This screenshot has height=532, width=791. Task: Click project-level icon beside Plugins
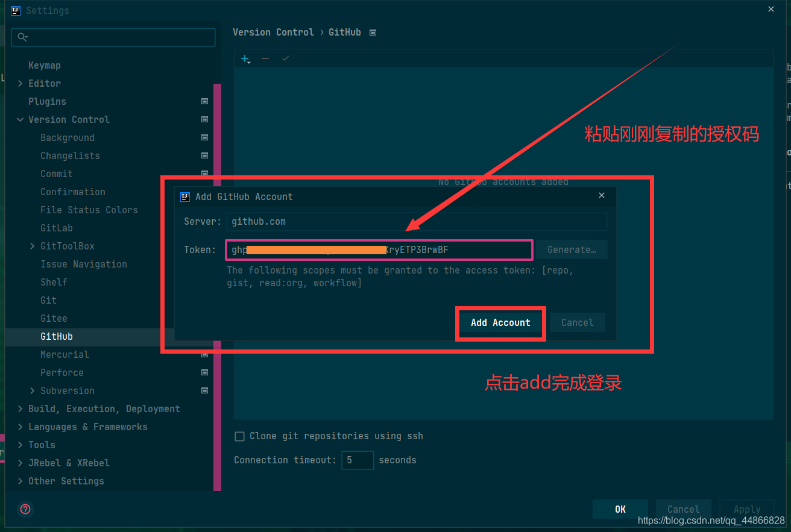(x=204, y=101)
